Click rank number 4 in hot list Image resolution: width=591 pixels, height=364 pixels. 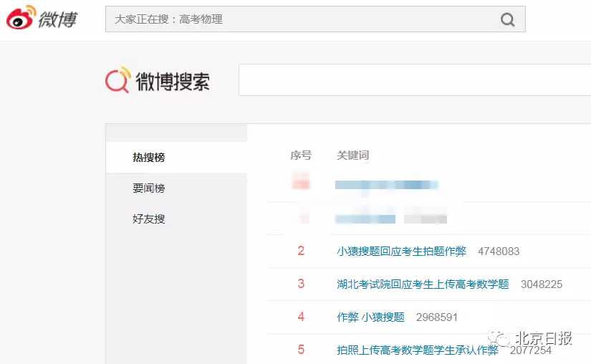(x=301, y=317)
